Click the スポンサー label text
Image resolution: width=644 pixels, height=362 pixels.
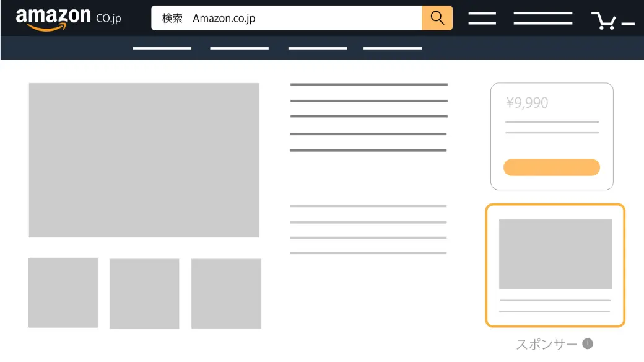(547, 344)
